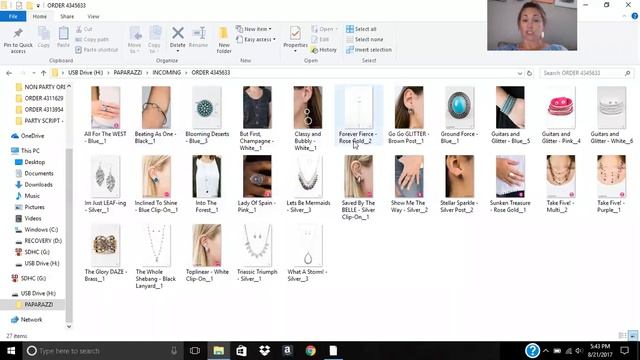The image size is (640, 360).
Task: Click the Cut command in Clipboard group
Action: [x=84, y=29]
